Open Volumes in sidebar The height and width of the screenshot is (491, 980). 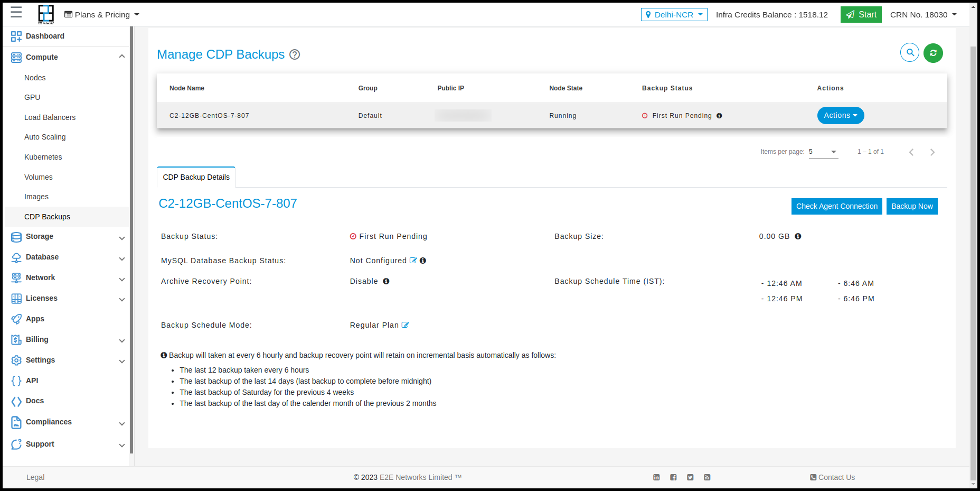(39, 177)
